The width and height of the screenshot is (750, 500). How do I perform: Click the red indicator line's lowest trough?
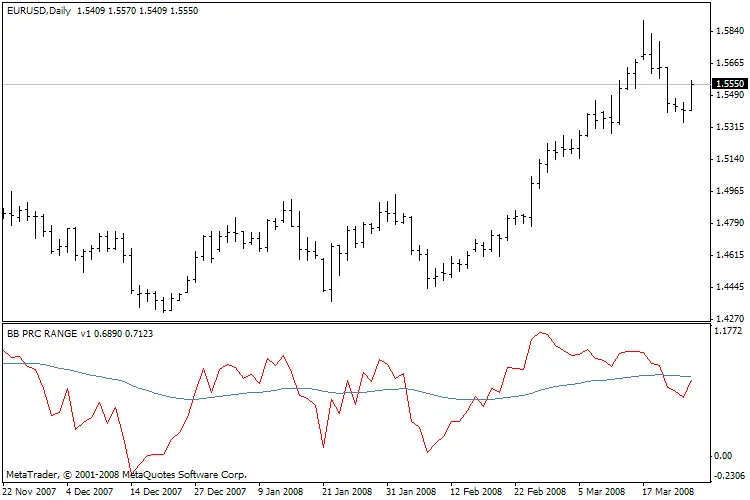point(131,467)
